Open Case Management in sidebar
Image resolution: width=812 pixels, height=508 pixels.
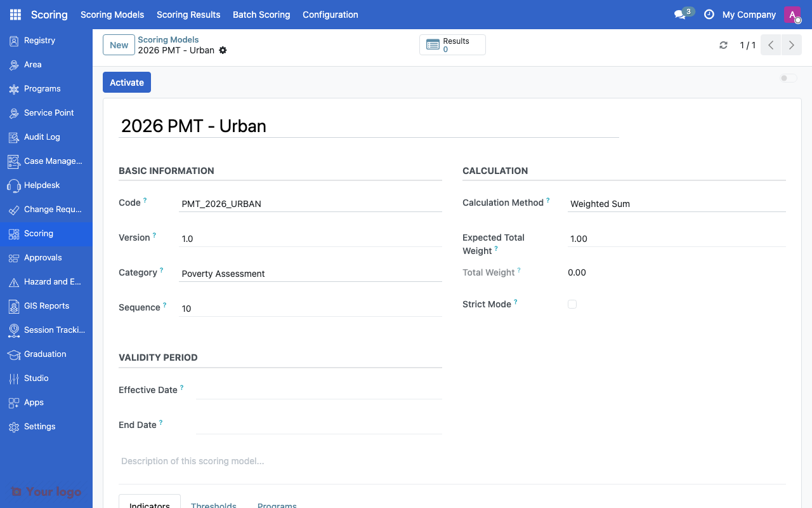point(46,161)
